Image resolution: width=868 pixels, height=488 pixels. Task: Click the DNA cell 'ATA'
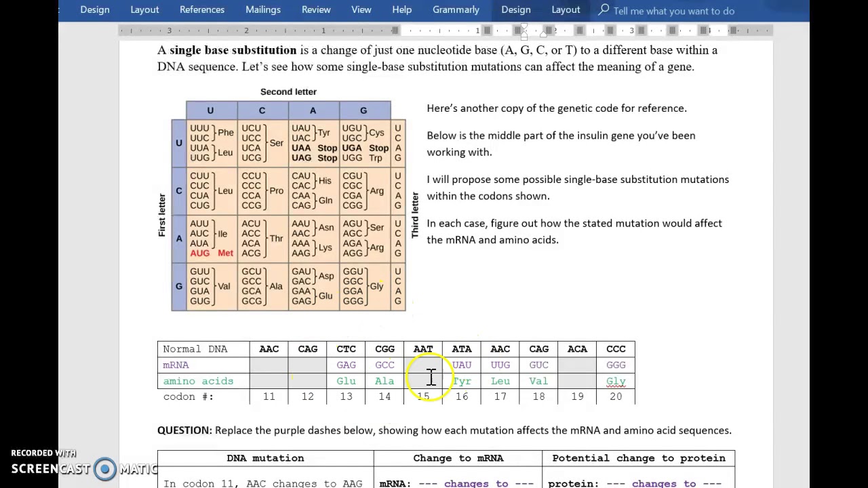pyautogui.click(x=462, y=349)
